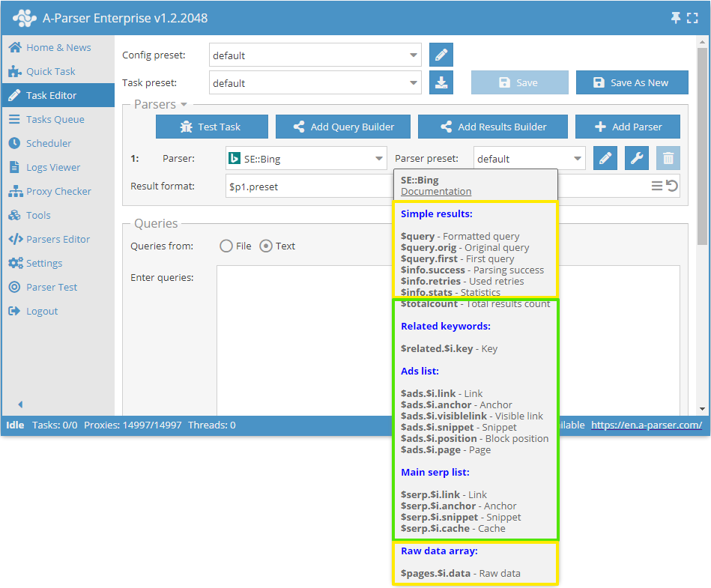Click the wrench icon for parser settings

[x=636, y=158]
